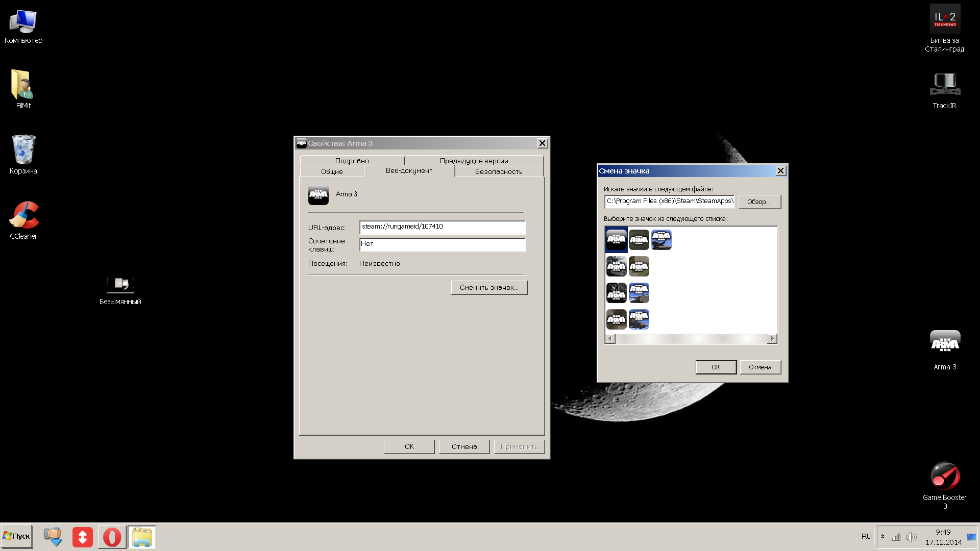Viewport: 980px width, 551px height.
Task: Click Отмена in the Свойства dialog
Action: (464, 447)
